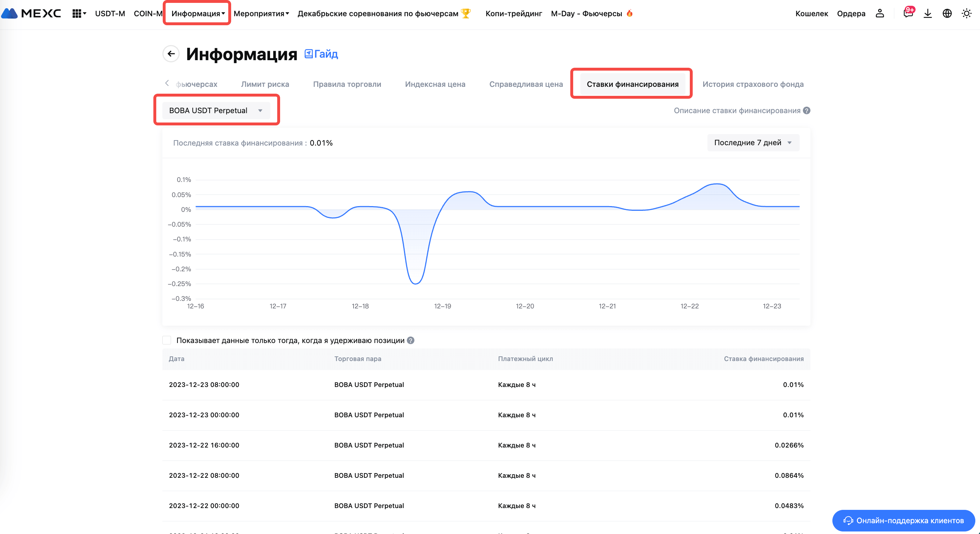Open История страхового фонда tab

pyautogui.click(x=752, y=84)
